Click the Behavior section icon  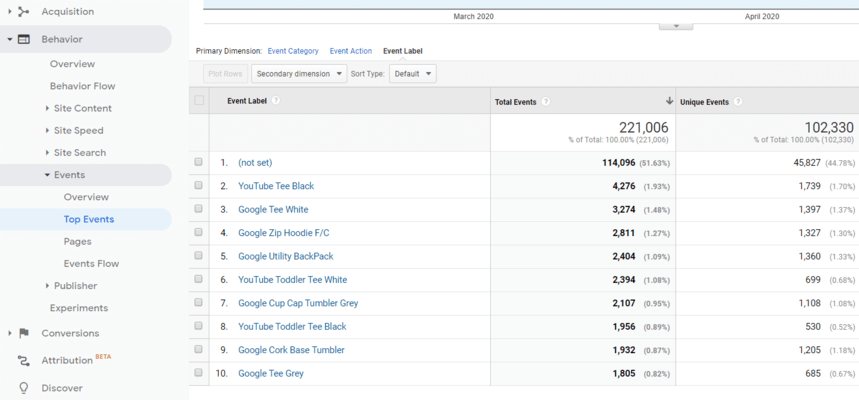click(x=23, y=39)
